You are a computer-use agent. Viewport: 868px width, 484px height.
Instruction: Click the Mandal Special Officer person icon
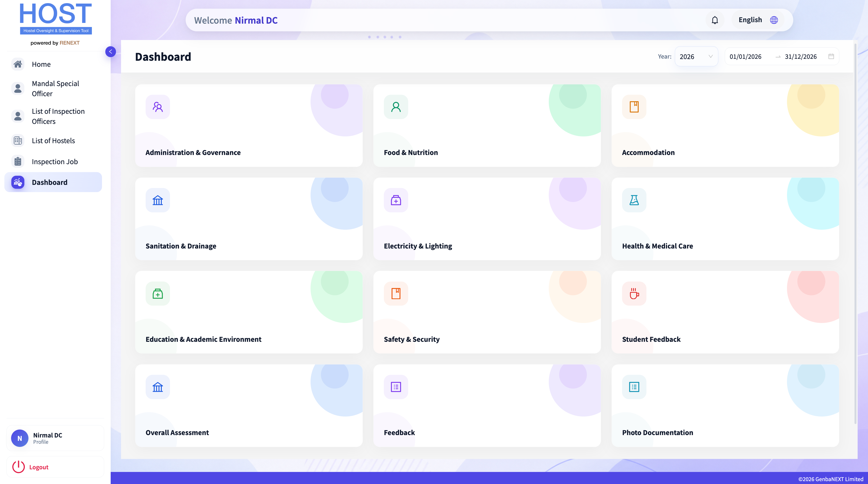pos(18,89)
